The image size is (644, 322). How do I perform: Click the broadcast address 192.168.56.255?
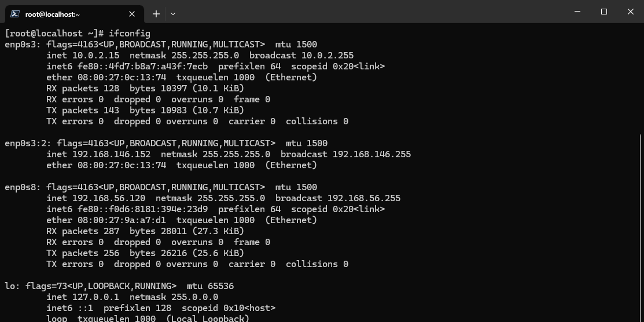pyautogui.click(x=363, y=198)
